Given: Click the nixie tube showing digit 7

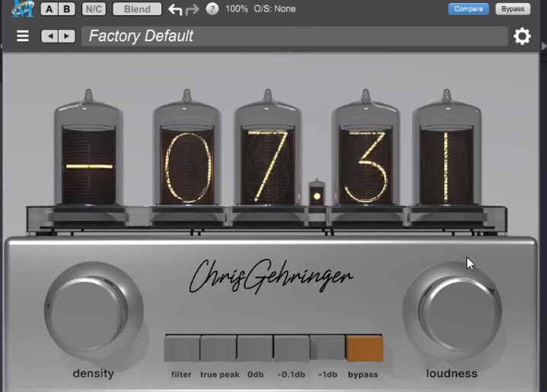Looking at the screenshot, I should click(x=268, y=148).
